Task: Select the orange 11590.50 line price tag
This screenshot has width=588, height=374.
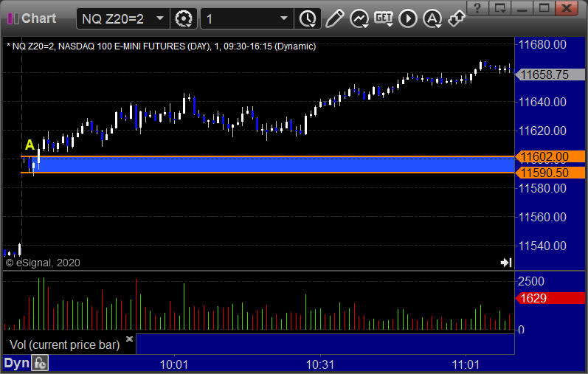Action: coord(550,173)
